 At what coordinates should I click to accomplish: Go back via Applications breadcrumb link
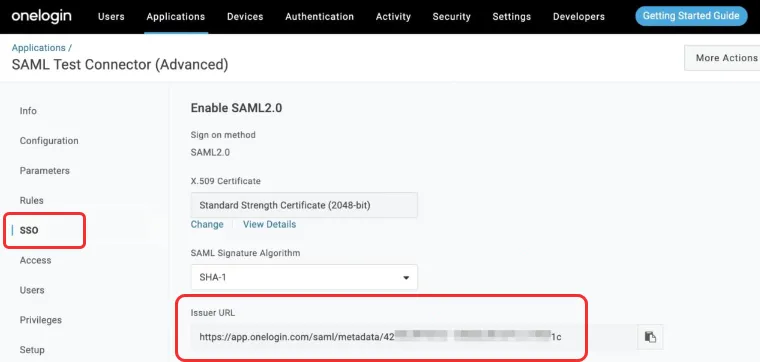pos(38,47)
